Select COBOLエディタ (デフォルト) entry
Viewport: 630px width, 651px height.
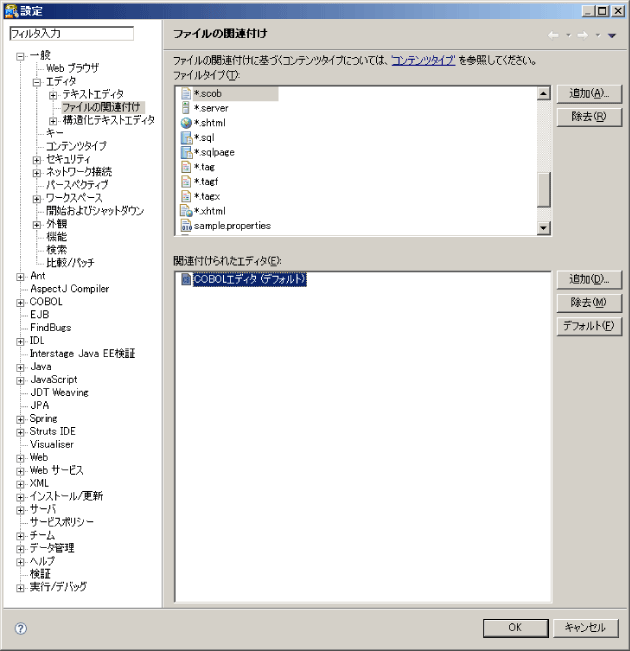[250, 279]
